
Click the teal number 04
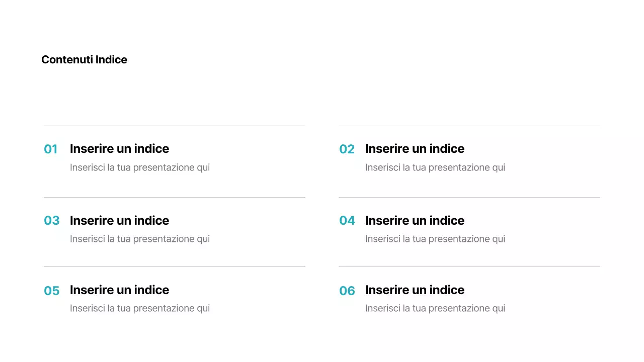pos(347,221)
